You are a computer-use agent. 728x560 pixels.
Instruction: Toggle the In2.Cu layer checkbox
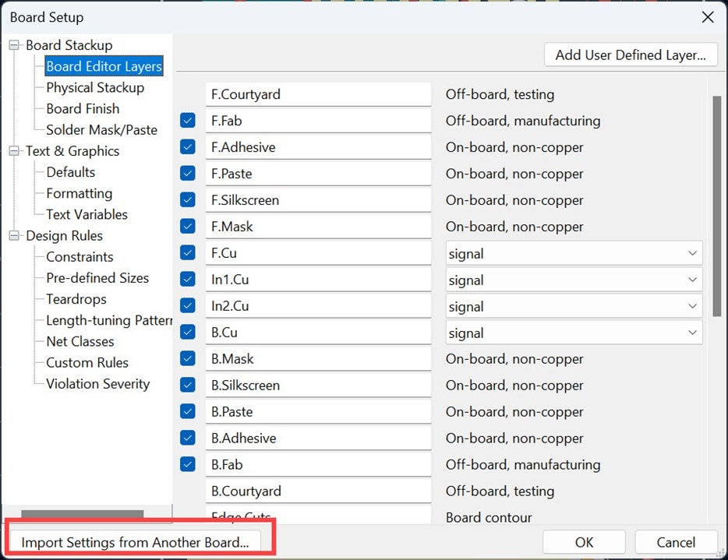point(188,306)
